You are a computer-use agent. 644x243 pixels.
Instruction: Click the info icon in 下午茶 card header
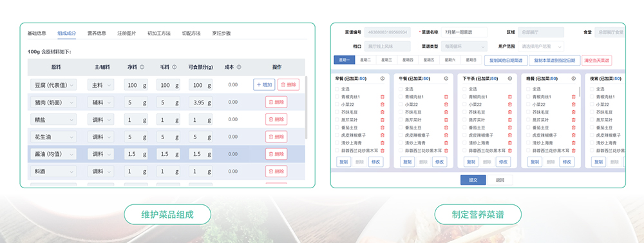pos(509,78)
